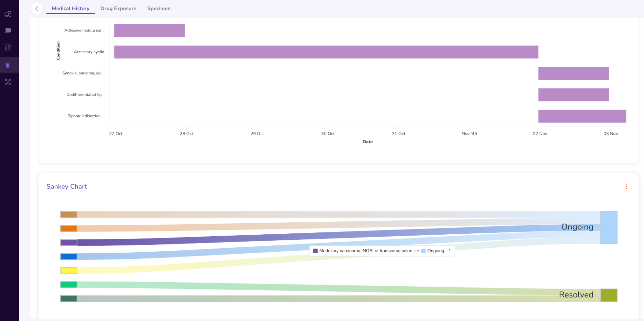Open the Specimen tab
Viewport: 644px width, 321px height.
pos(159,9)
